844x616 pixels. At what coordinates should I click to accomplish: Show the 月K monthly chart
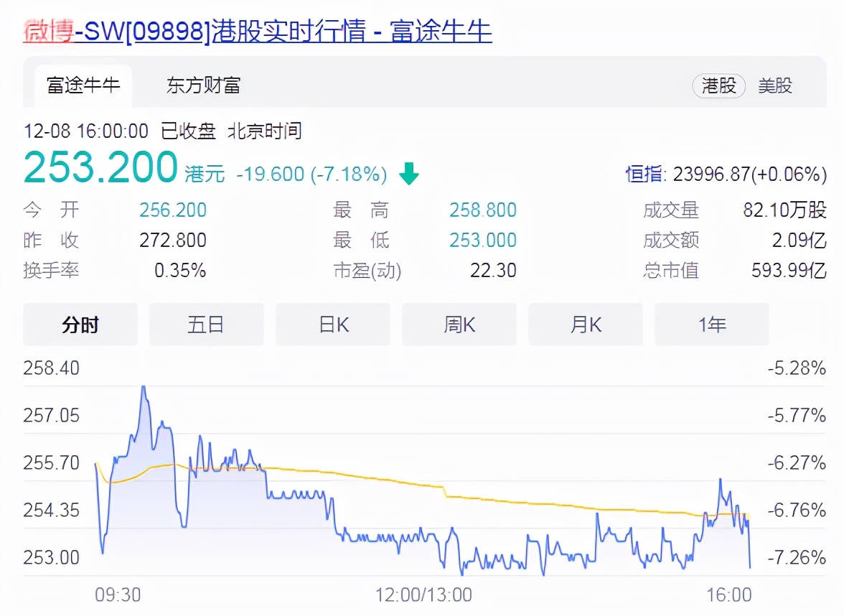(x=585, y=325)
